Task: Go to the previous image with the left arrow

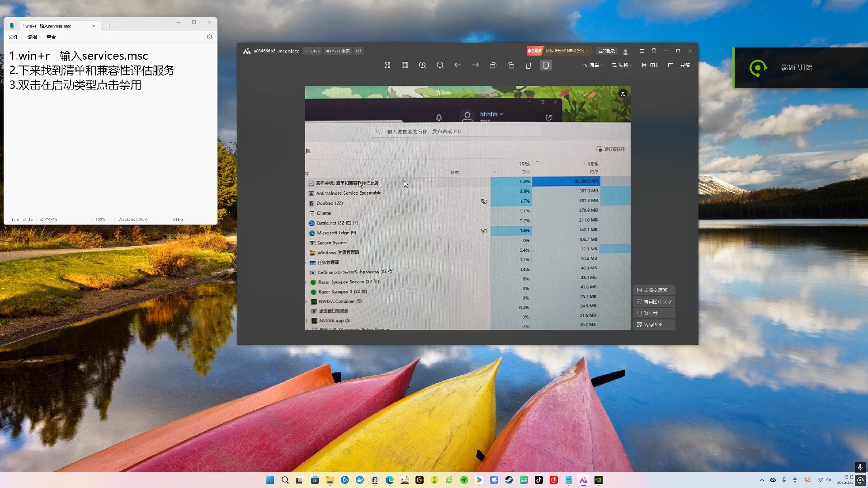Action: pos(458,65)
